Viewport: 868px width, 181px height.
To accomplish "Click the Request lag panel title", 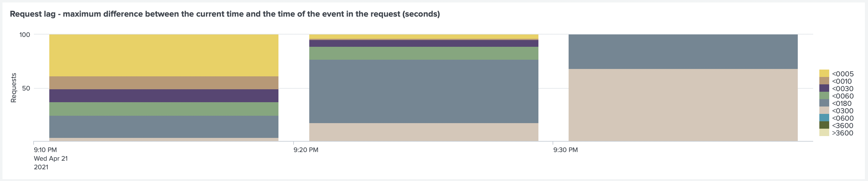I will click(225, 14).
